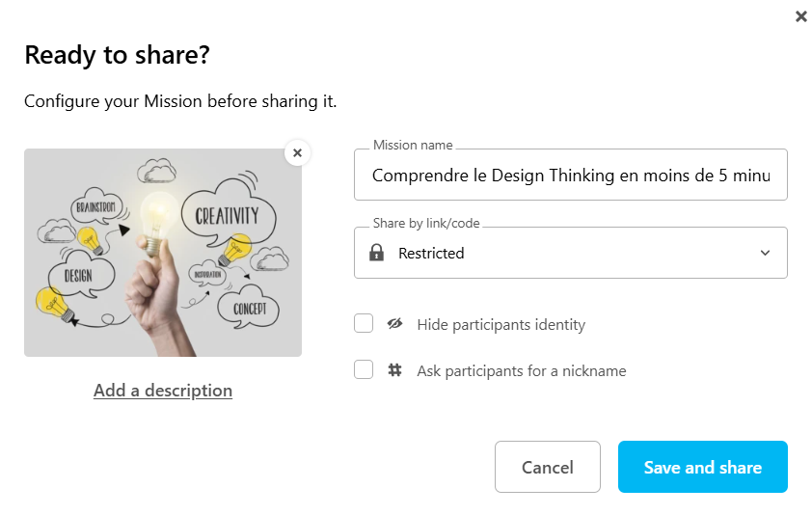Click the 'Mission name' field label
The width and height of the screenshot is (812, 515).
tap(412, 146)
